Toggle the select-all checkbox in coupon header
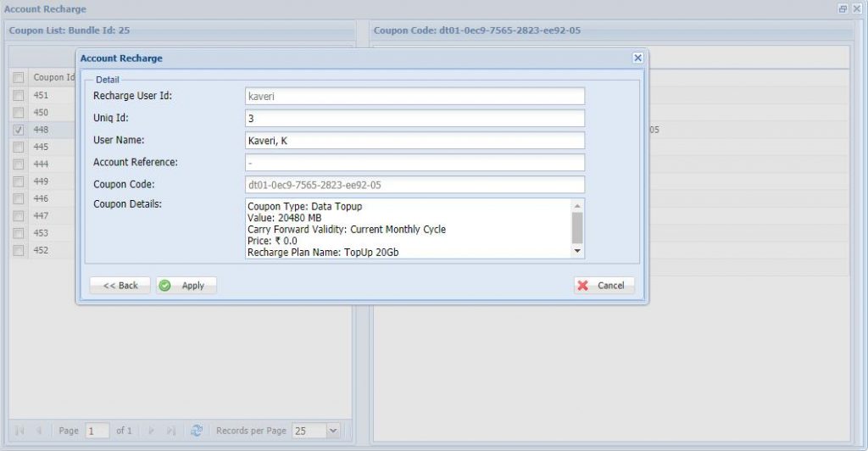The image size is (868, 451). [19, 77]
